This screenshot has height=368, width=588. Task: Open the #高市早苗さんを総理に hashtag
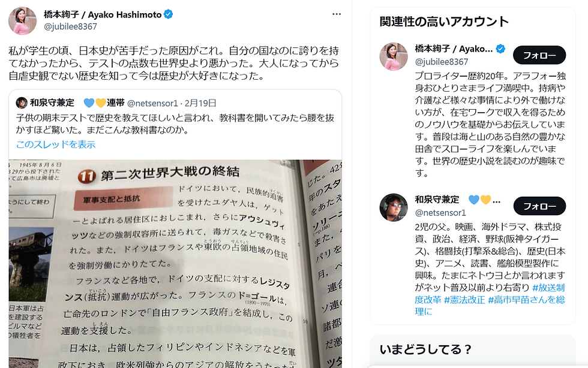coord(490,306)
